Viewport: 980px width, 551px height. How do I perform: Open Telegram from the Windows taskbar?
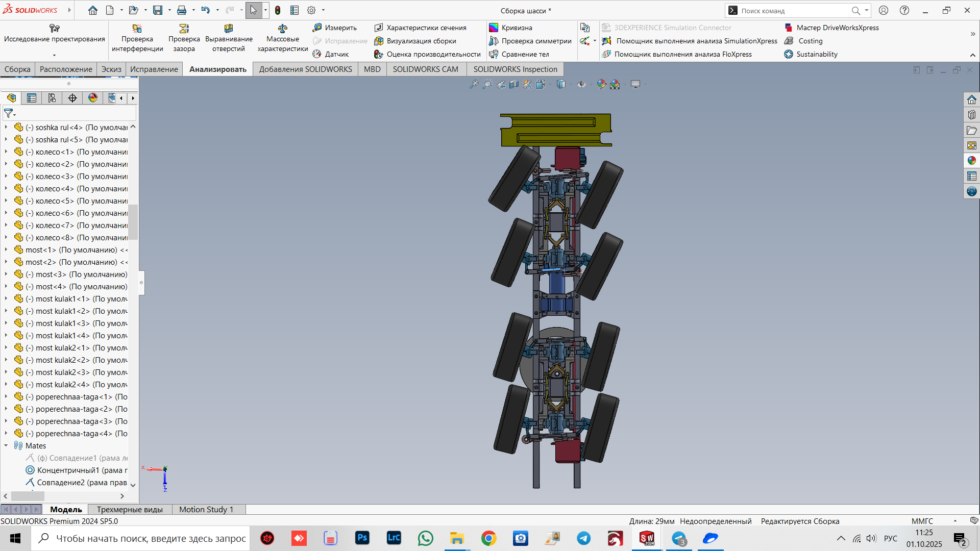click(583, 538)
